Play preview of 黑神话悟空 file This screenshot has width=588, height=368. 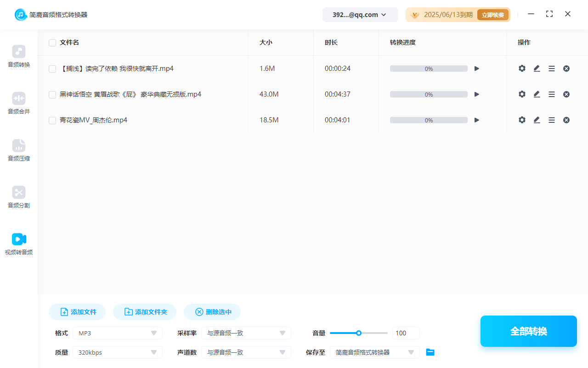tap(476, 94)
